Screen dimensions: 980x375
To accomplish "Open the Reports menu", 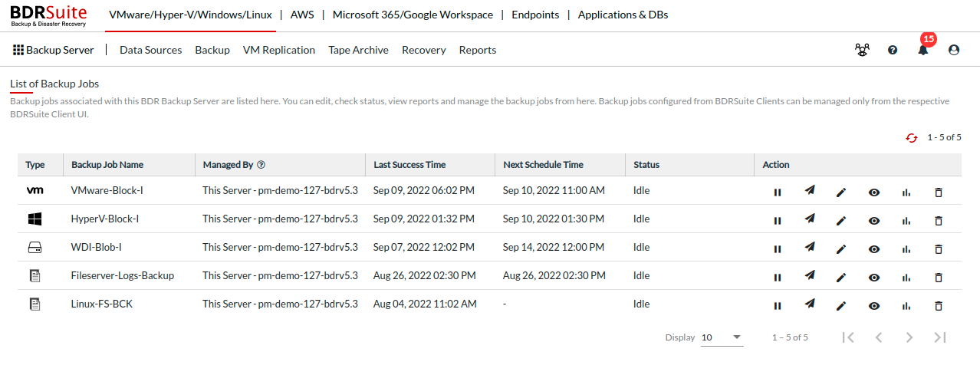I will point(478,50).
